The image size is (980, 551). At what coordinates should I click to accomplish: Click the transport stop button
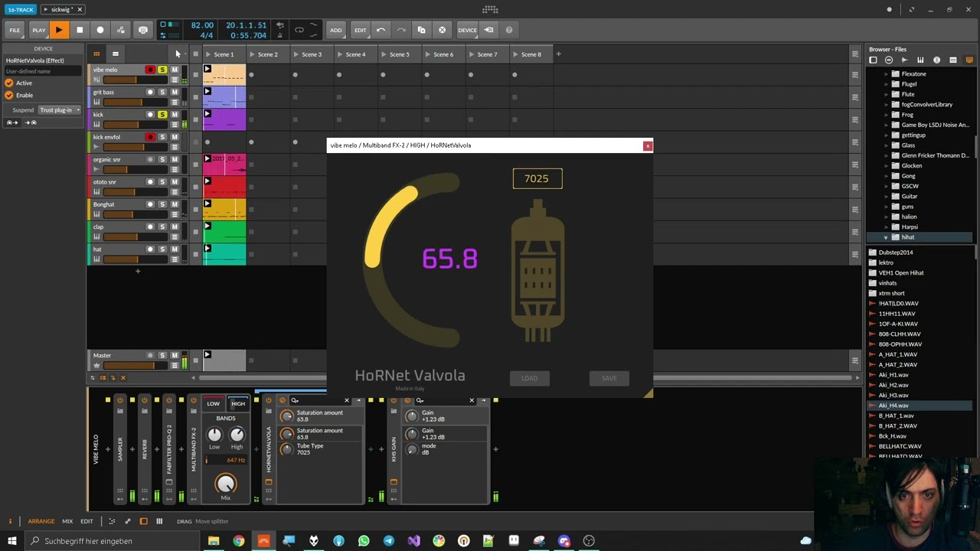[x=80, y=30]
